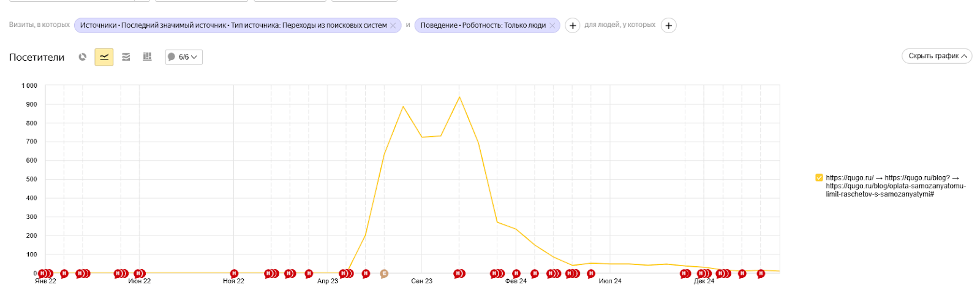The height and width of the screenshot is (295, 980).
Task: Switch to stacked area chart view
Action: point(126,57)
